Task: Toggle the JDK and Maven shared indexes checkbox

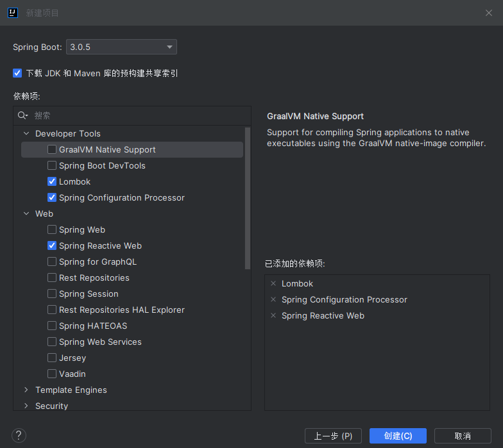Action: click(x=17, y=73)
